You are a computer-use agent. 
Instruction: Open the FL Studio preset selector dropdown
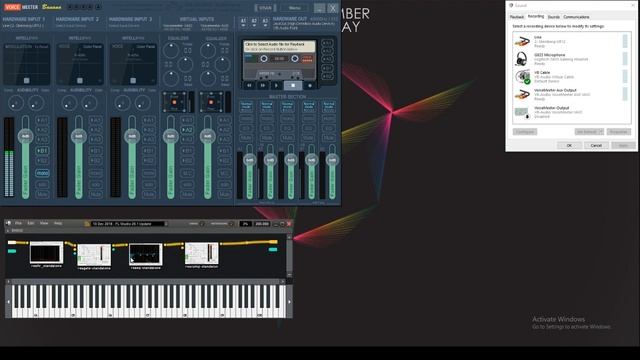166,224
